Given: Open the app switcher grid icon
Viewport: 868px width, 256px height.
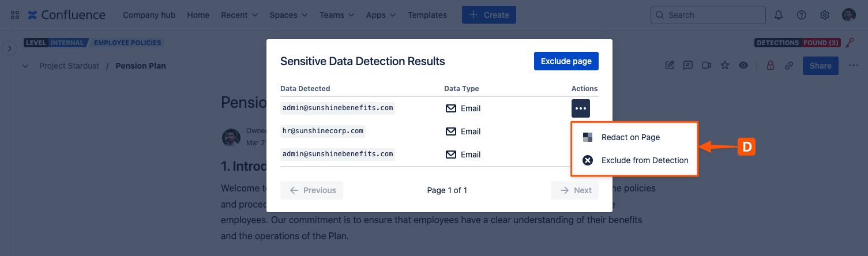Looking at the screenshot, I should click(x=15, y=15).
